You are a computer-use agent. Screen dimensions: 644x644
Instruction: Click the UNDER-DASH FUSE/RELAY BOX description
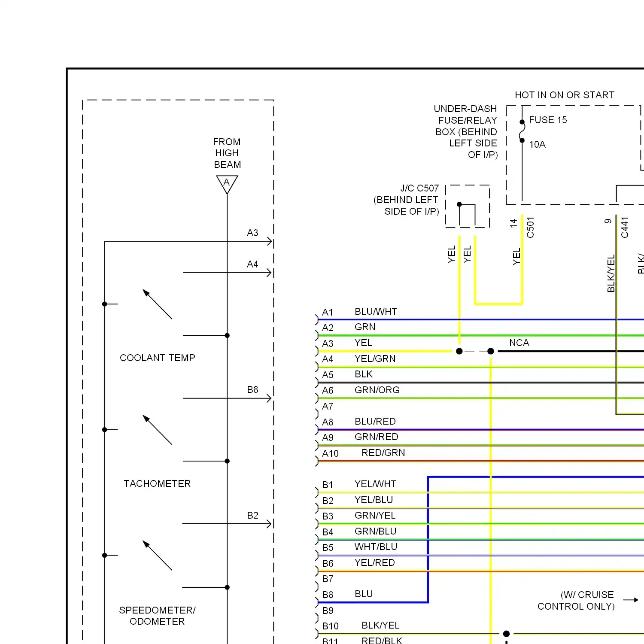click(x=466, y=131)
